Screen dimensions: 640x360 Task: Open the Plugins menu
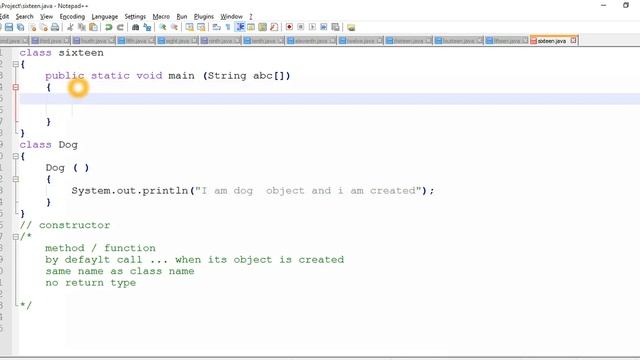pos(204,16)
